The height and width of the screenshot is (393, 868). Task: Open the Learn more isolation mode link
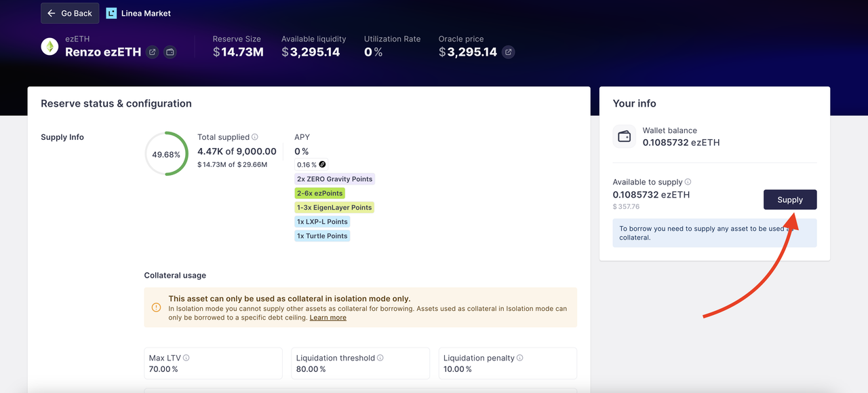tap(328, 318)
